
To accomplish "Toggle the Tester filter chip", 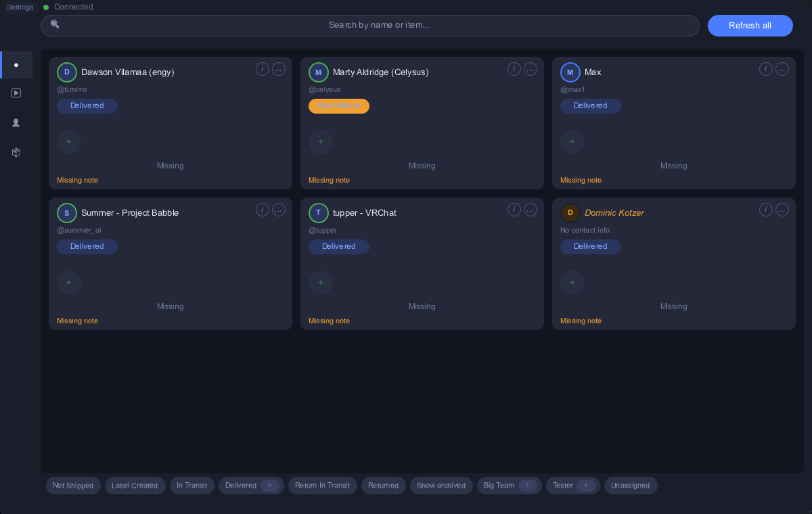I will point(572,486).
